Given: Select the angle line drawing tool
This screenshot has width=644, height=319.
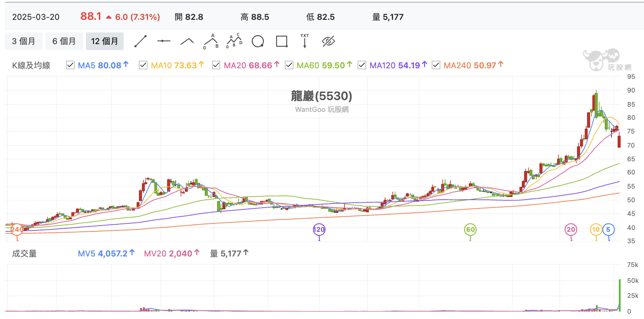Looking at the screenshot, I should (x=187, y=41).
